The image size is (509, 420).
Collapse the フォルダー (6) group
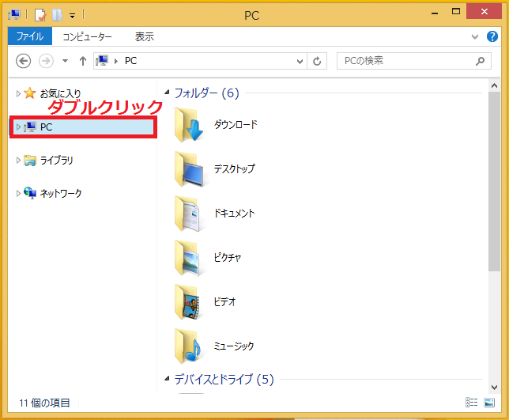pyautogui.click(x=167, y=93)
